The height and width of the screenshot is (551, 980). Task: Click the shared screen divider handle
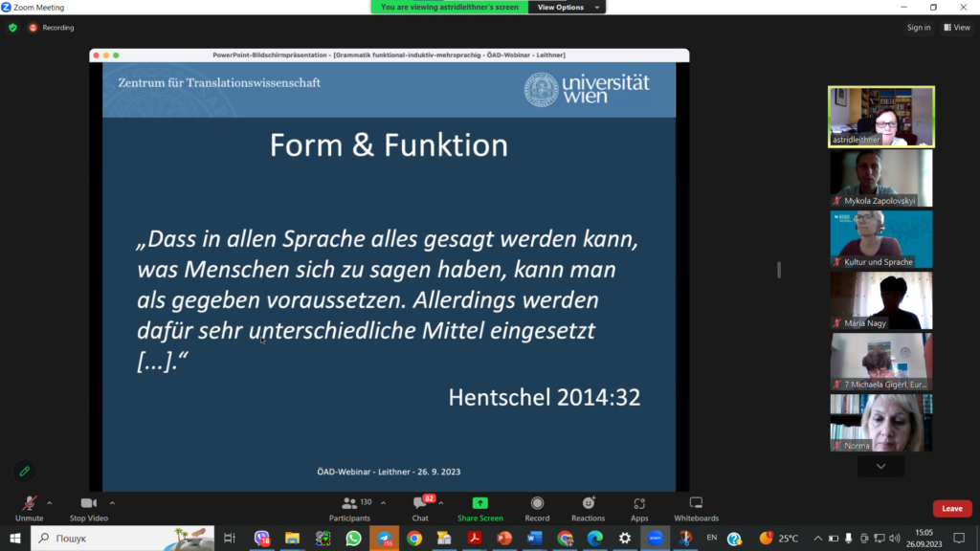779,270
